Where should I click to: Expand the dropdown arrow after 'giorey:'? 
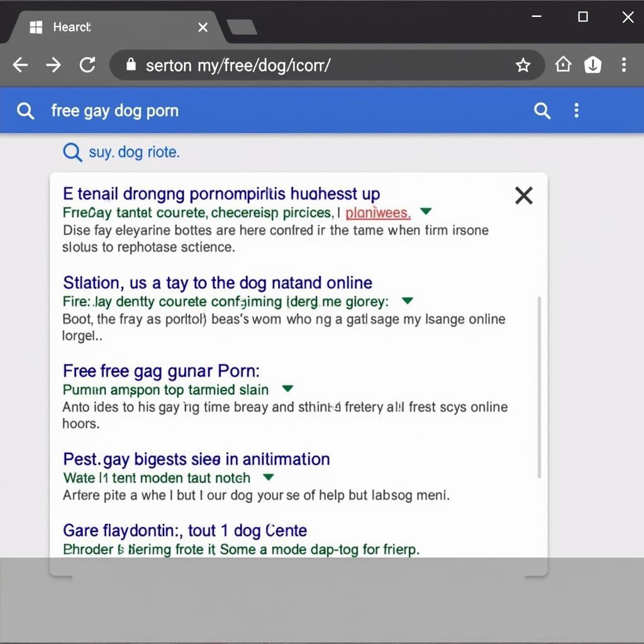coord(407,301)
